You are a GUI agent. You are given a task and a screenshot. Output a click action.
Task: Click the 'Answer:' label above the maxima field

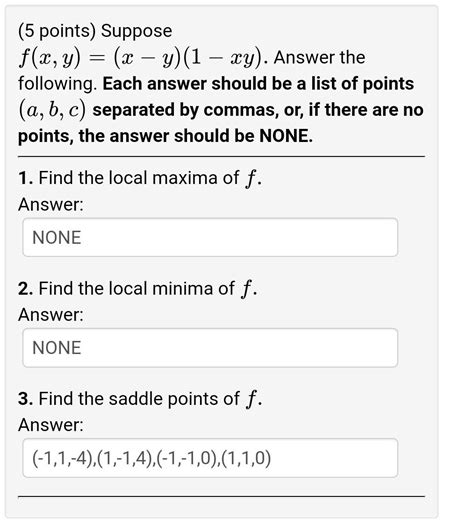pyautogui.click(x=51, y=204)
